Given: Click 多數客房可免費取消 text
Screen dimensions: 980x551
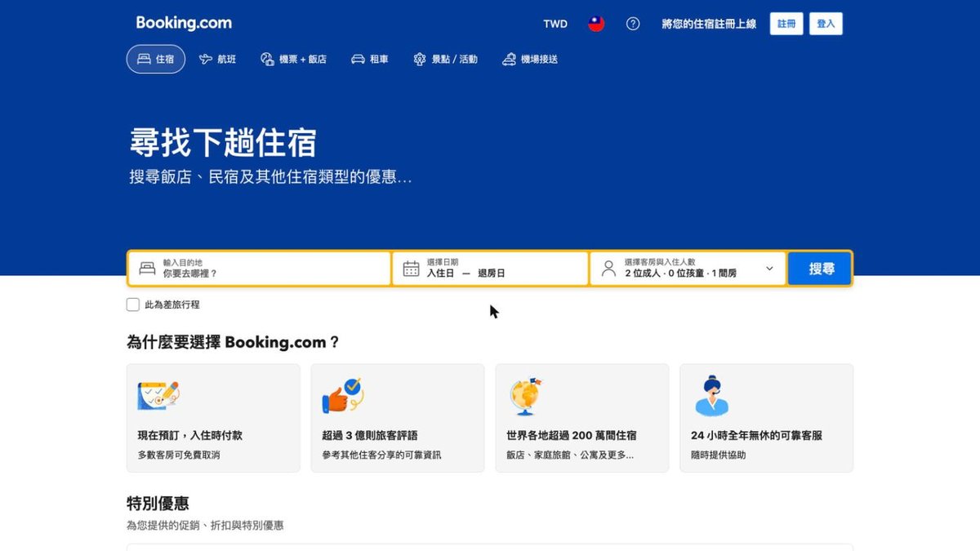Looking at the screenshot, I should click(x=179, y=455).
